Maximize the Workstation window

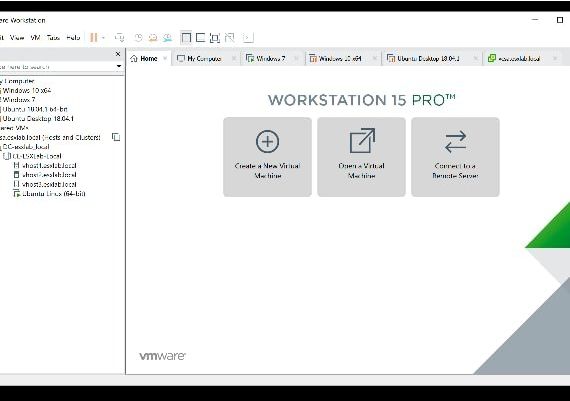560,20
